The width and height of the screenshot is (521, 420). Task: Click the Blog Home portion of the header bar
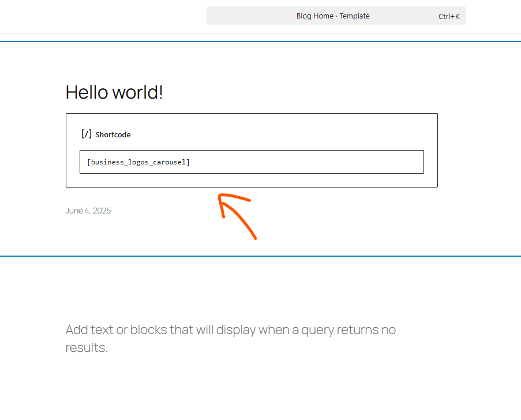click(x=315, y=16)
